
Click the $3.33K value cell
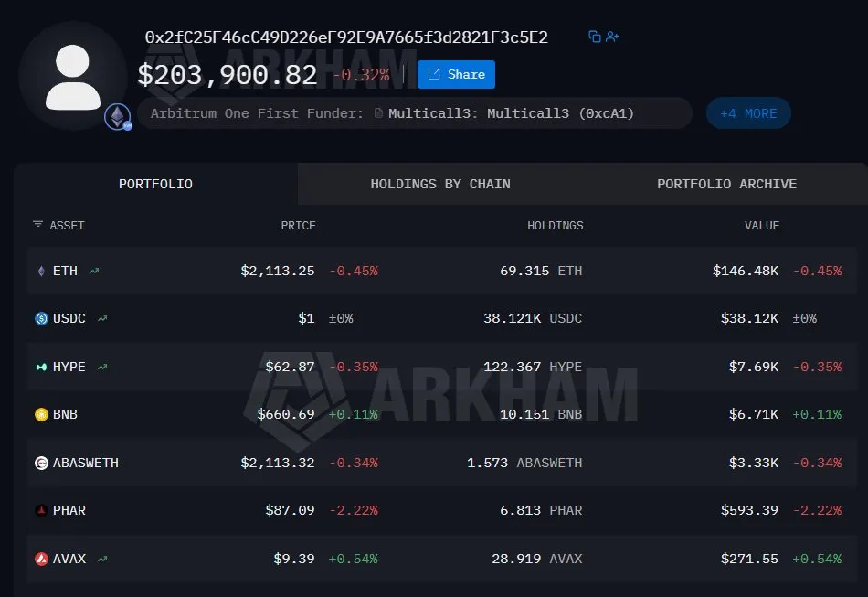click(x=754, y=463)
